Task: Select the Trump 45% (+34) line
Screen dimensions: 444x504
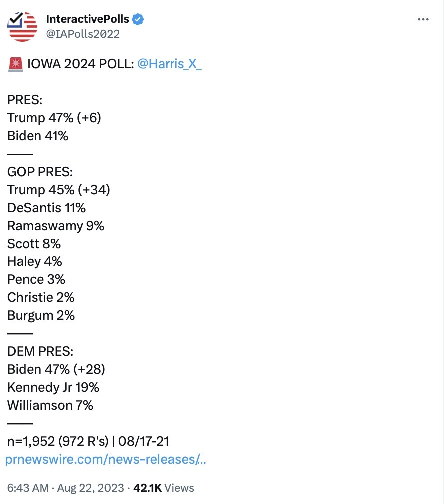Action: pyautogui.click(x=59, y=190)
